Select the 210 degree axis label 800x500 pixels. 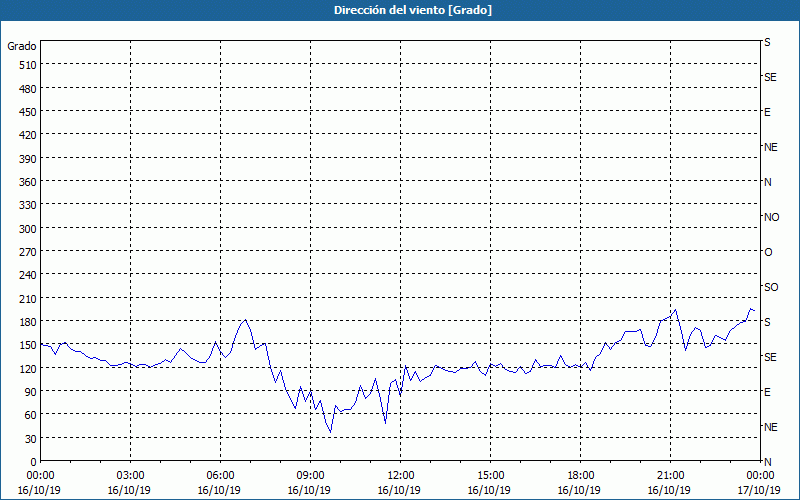point(28,298)
